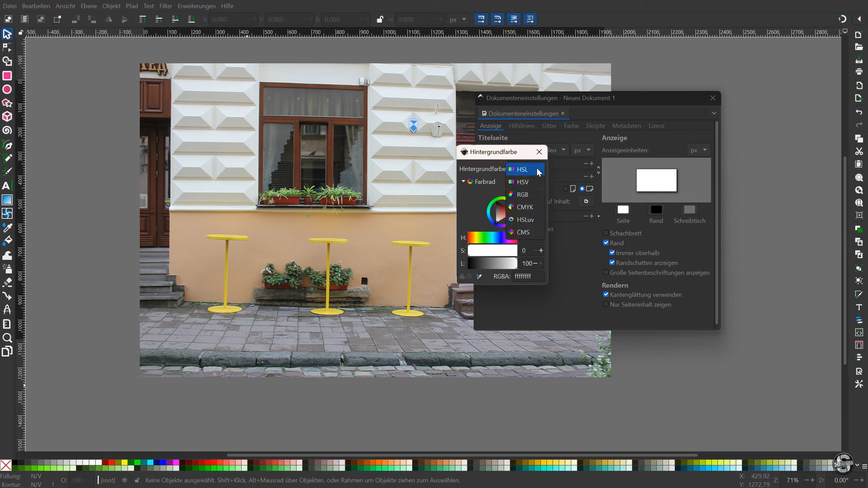Check Nur Seiteninhalt zeigen under Rendern
Image resolution: width=868 pixels, height=488 pixels.
click(606, 304)
